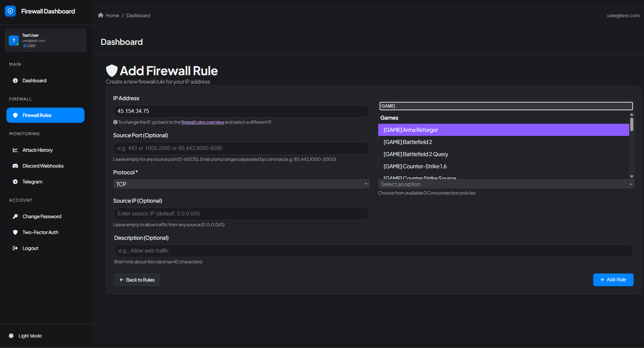Select the Two-Factor Auth shield icon
Viewport: 644px width, 348px height.
pos(15,232)
